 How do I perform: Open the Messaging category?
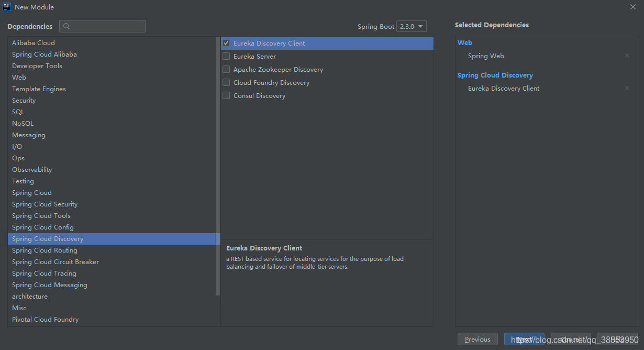pos(112,135)
